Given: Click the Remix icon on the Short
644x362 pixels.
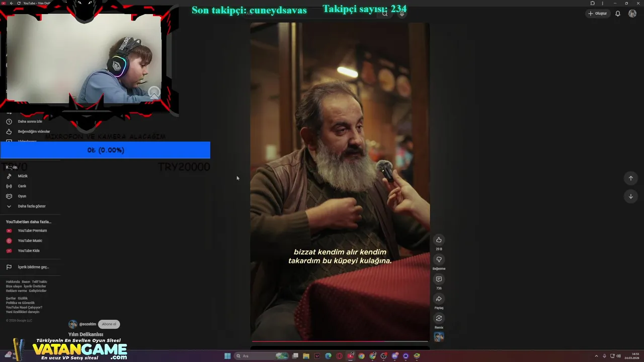Looking at the screenshot, I should [439, 318].
